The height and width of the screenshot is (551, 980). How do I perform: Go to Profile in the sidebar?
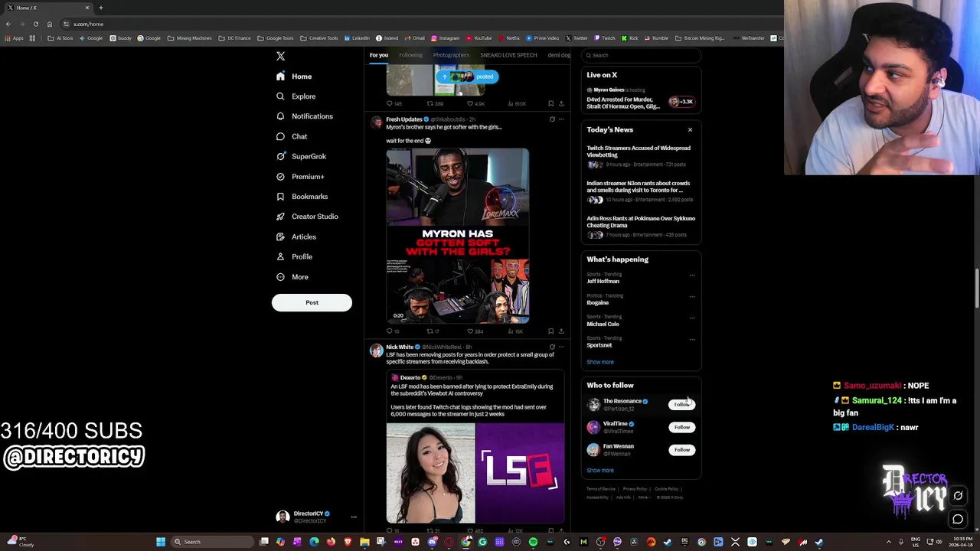(294, 256)
